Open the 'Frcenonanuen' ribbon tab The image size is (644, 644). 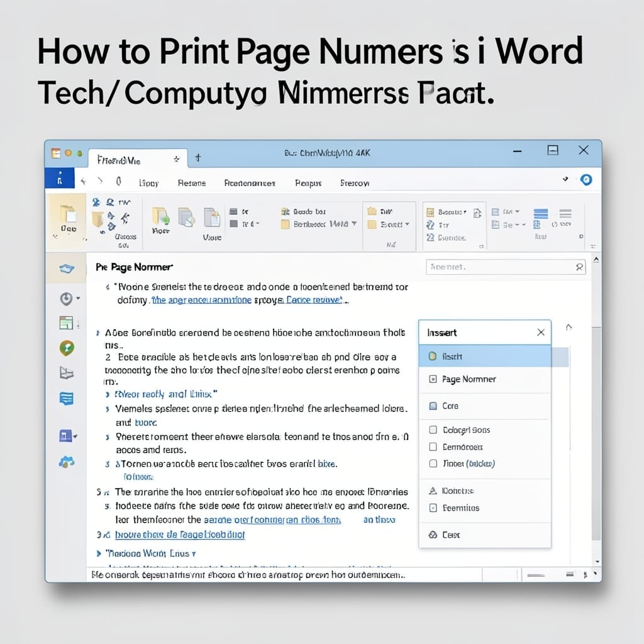(250, 183)
